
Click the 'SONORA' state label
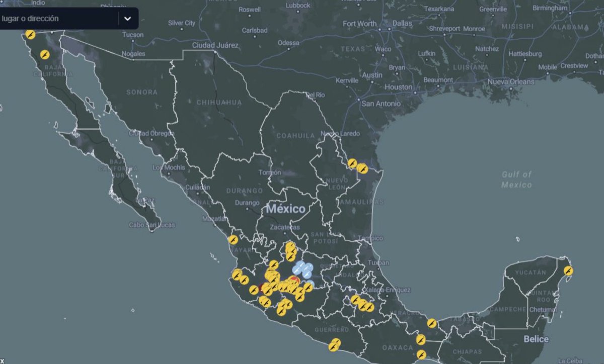(142, 92)
